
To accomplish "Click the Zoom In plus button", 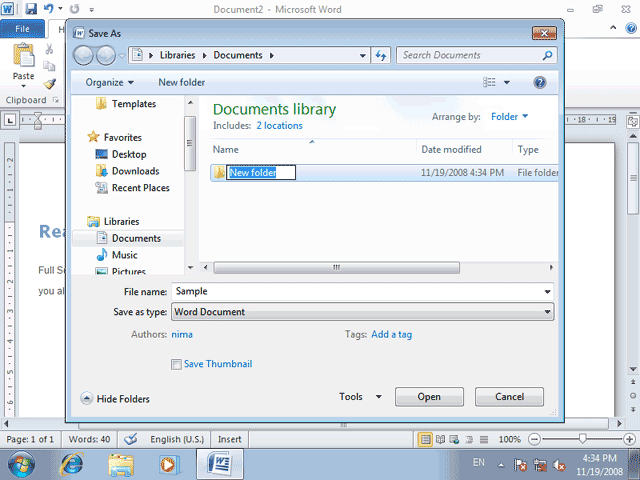I will tap(629, 440).
